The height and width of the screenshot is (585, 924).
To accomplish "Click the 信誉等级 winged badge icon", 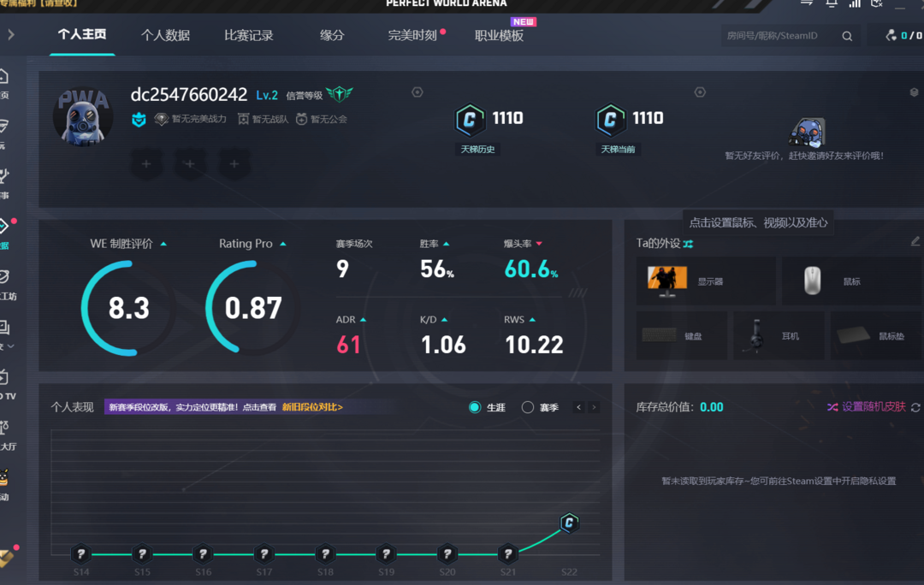I will pos(339,94).
